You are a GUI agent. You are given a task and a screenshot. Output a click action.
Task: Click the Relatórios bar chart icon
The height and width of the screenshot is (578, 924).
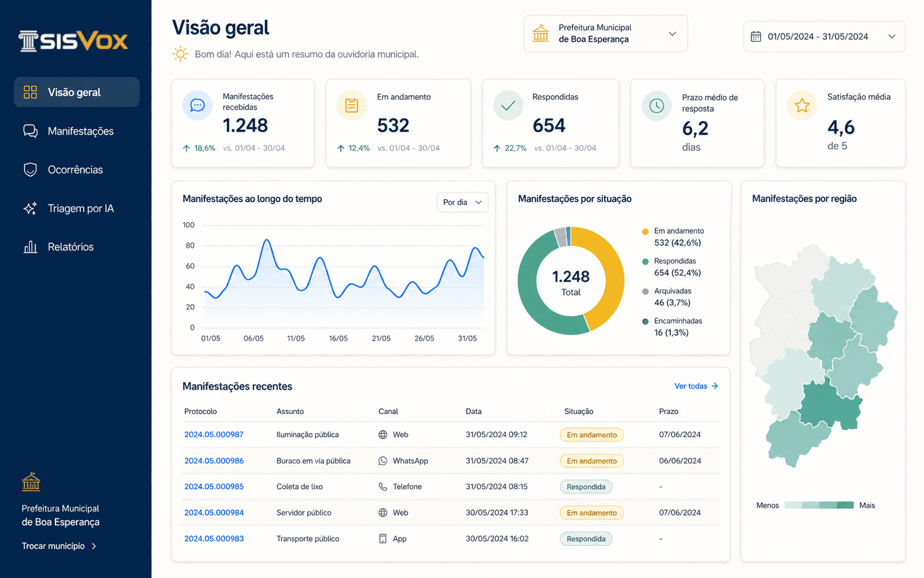pos(30,247)
